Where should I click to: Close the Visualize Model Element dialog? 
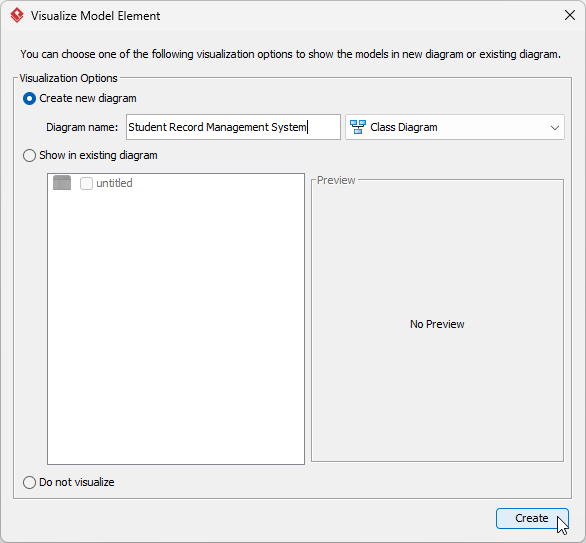click(x=570, y=16)
